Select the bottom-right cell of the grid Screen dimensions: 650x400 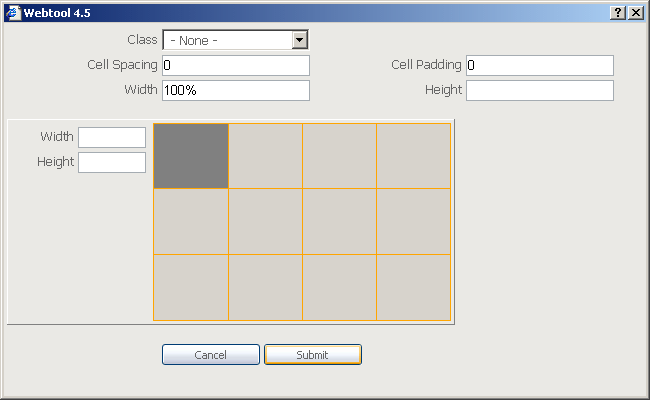(x=413, y=287)
